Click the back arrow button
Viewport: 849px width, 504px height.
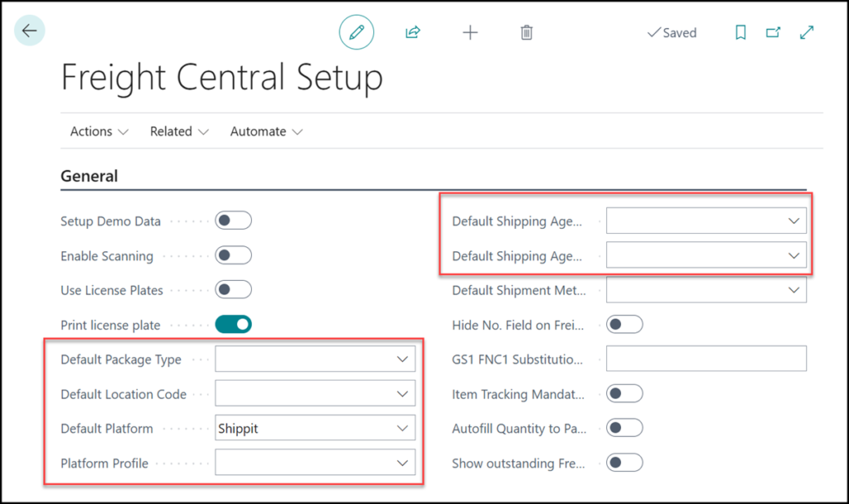30,31
